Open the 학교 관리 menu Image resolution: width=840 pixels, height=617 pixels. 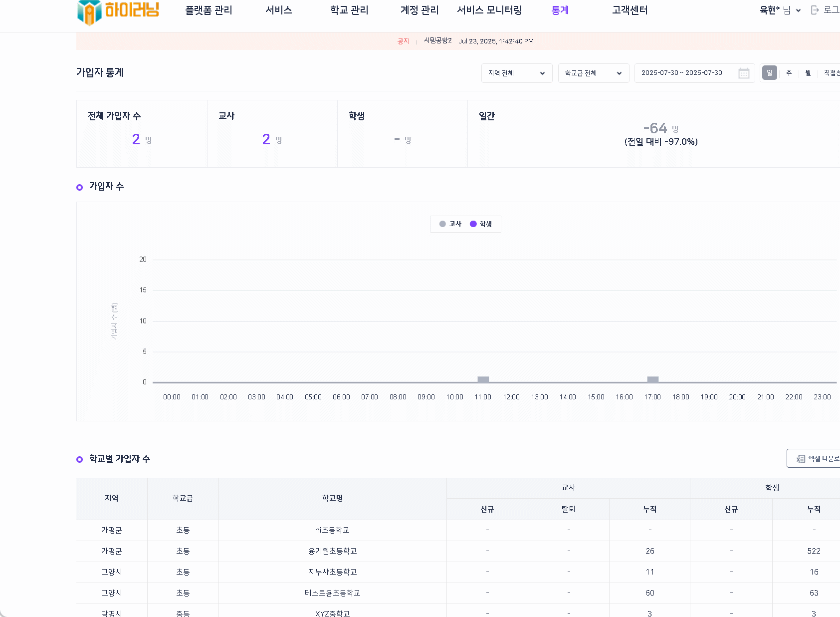[x=349, y=10]
